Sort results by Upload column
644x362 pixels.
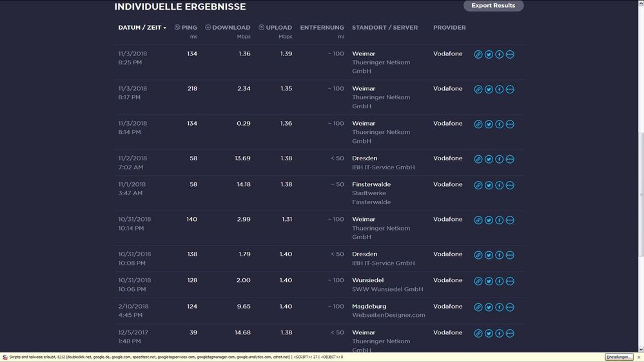pyautogui.click(x=275, y=28)
